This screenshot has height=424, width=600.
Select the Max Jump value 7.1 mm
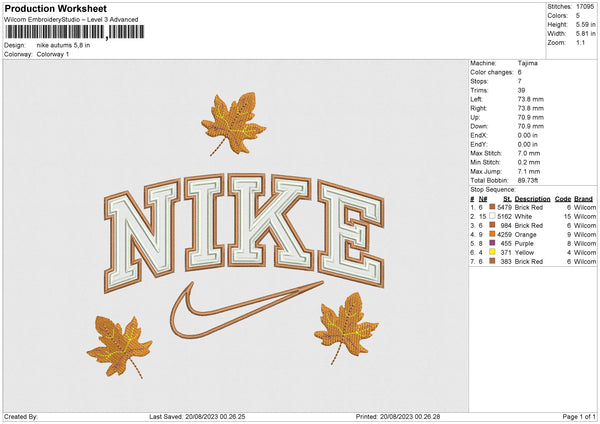pos(529,171)
